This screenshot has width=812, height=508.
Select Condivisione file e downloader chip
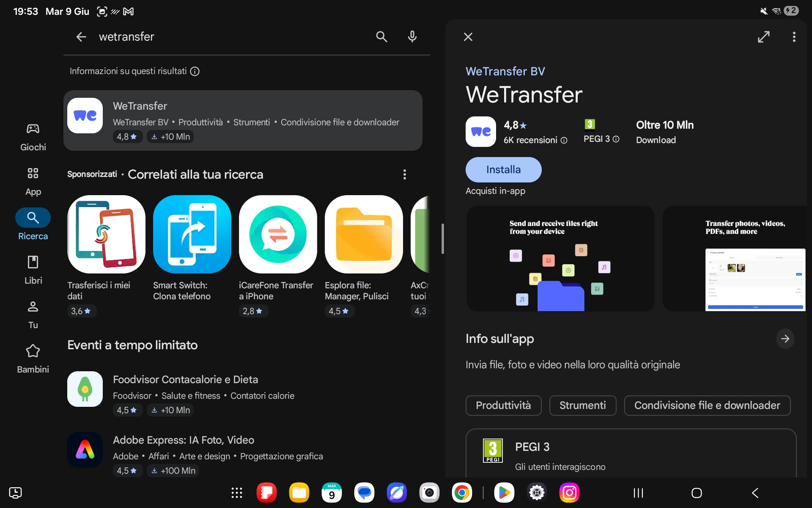click(707, 406)
